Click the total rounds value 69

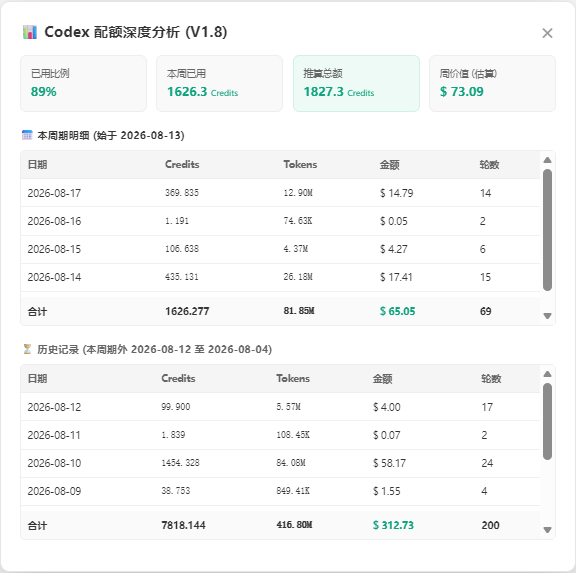[x=486, y=311]
